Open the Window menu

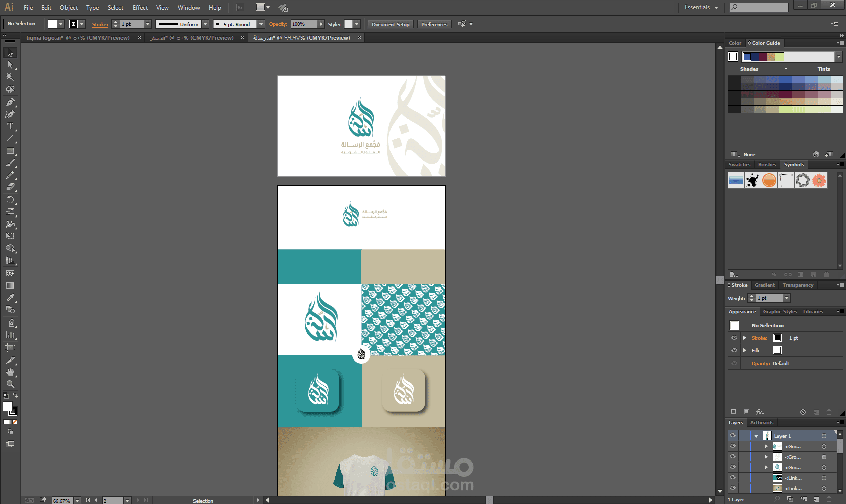click(x=189, y=8)
